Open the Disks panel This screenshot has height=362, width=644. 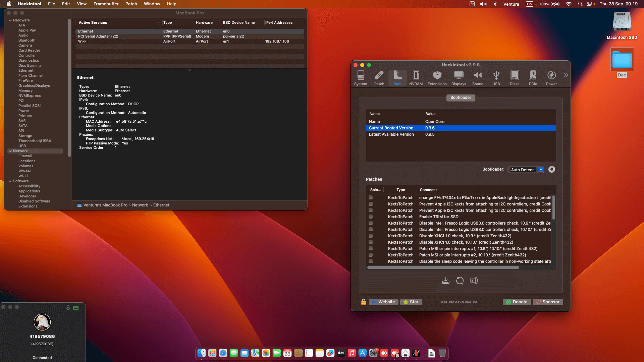coord(515,77)
